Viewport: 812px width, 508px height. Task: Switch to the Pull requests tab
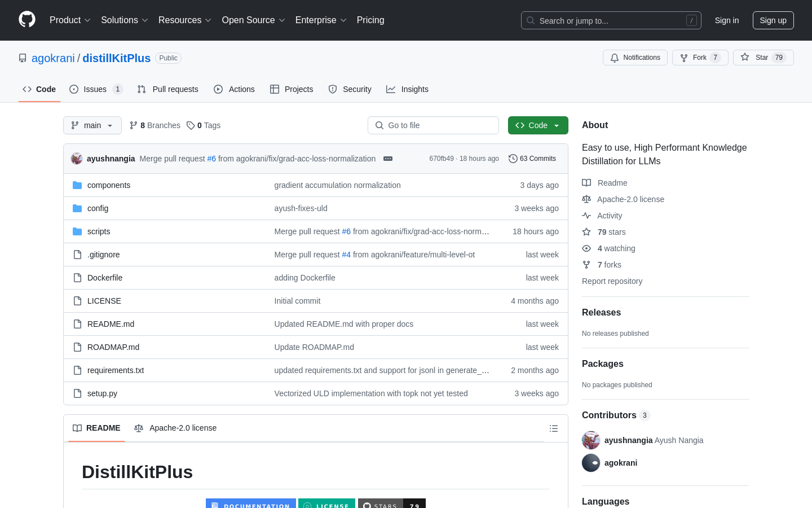pos(168,89)
